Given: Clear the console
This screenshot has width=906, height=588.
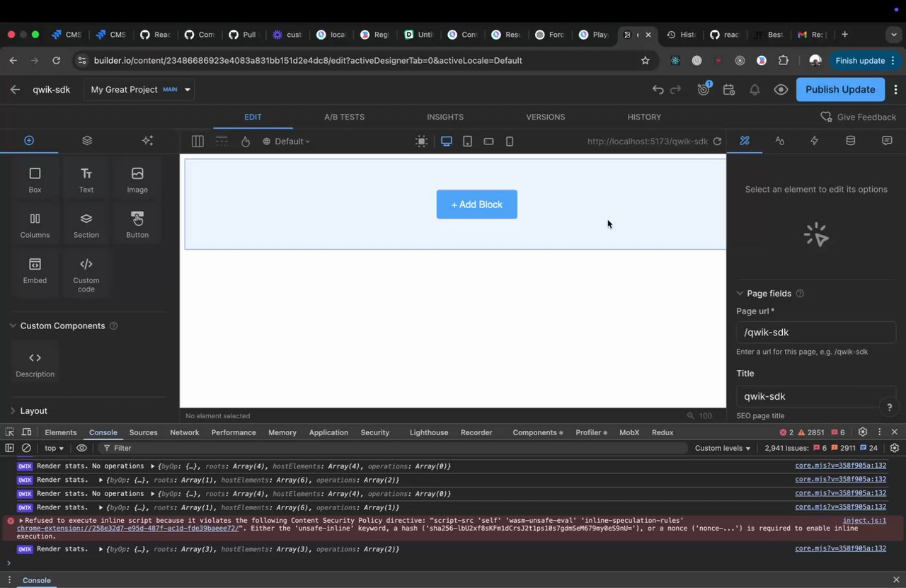Looking at the screenshot, I should click(26, 448).
